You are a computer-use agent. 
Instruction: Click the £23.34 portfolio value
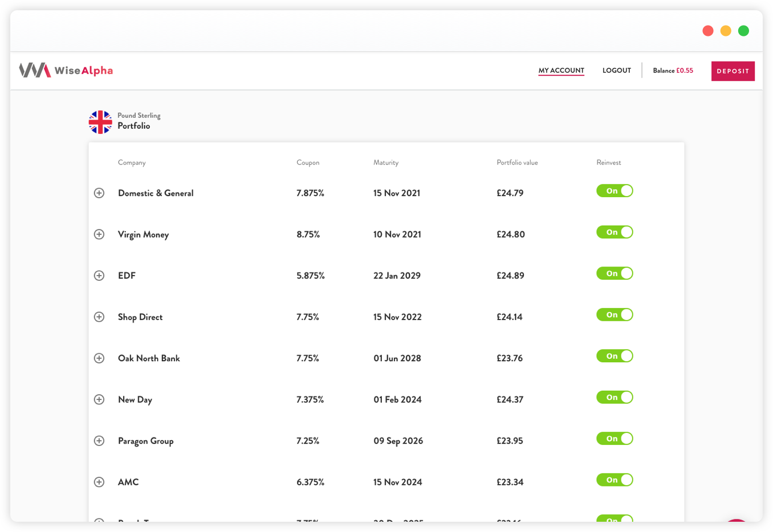pyautogui.click(x=510, y=482)
